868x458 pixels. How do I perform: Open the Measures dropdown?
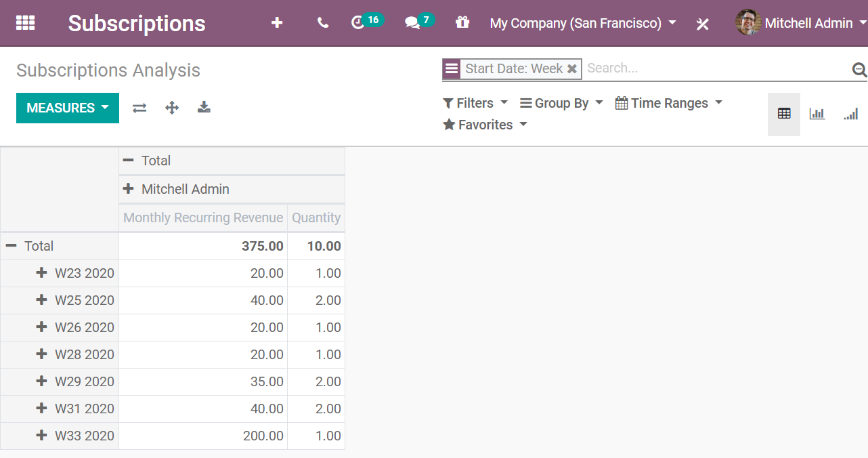coord(67,108)
